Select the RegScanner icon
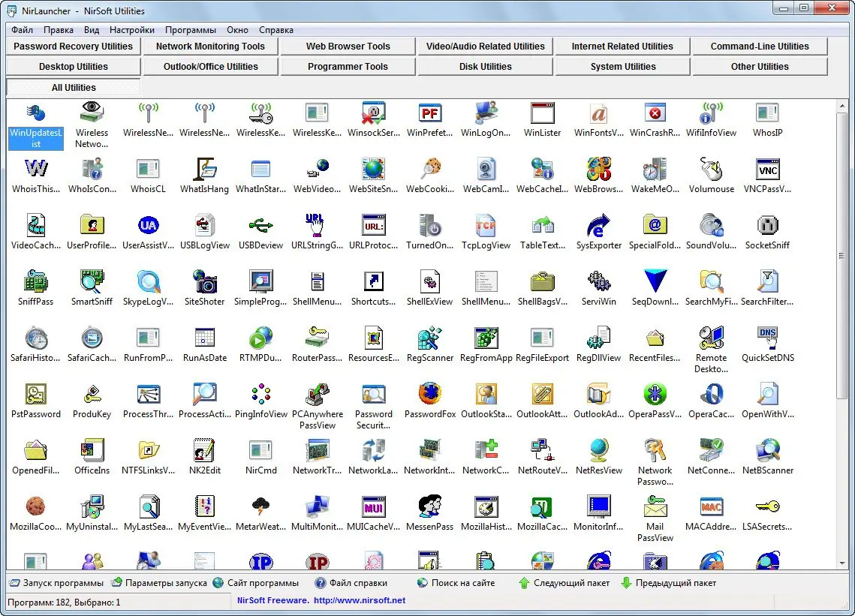The image size is (855, 616). [429, 338]
